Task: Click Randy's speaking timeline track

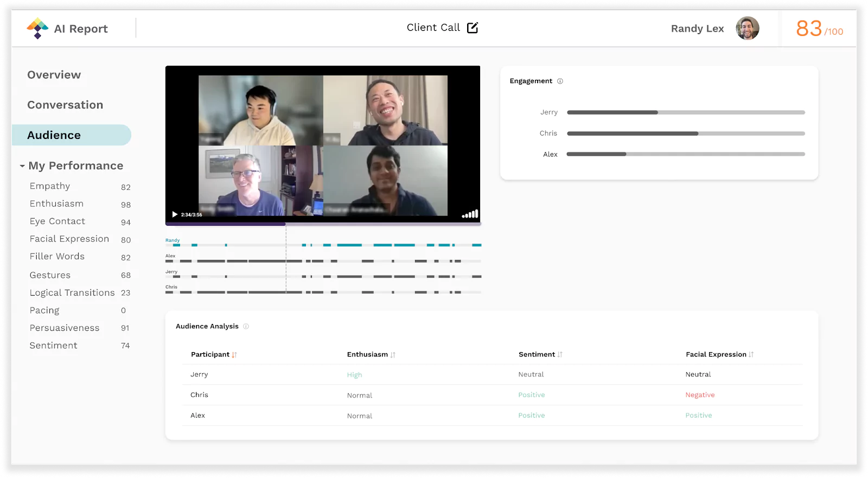Action: tap(323, 245)
